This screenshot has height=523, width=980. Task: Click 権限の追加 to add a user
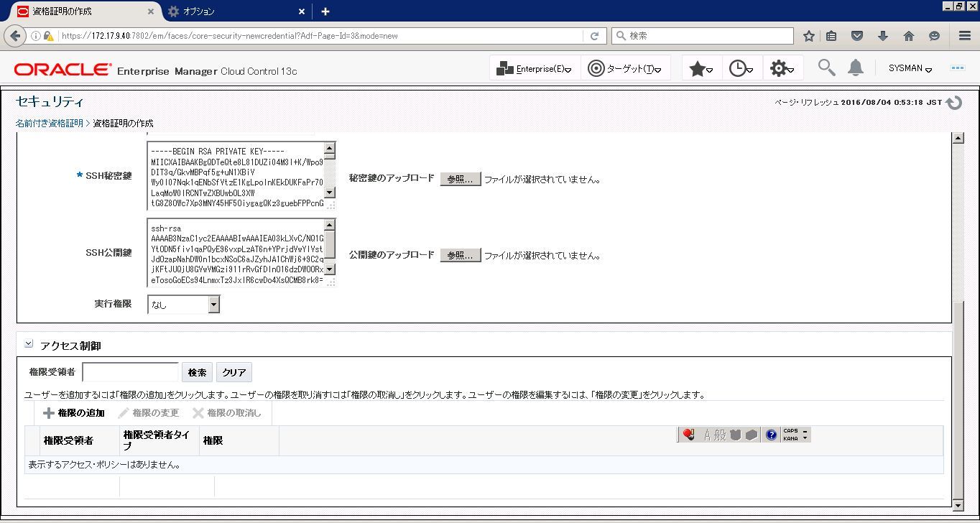(x=74, y=413)
